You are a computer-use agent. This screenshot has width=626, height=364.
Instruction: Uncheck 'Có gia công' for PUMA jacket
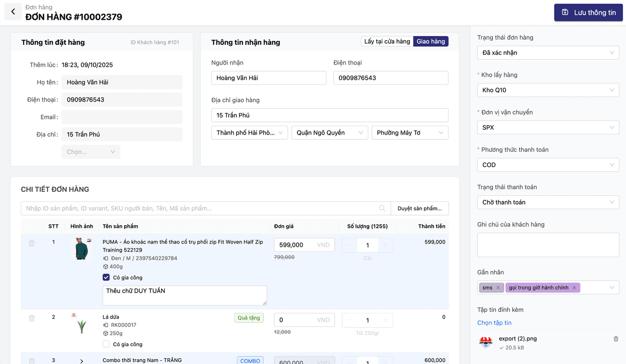click(x=106, y=277)
